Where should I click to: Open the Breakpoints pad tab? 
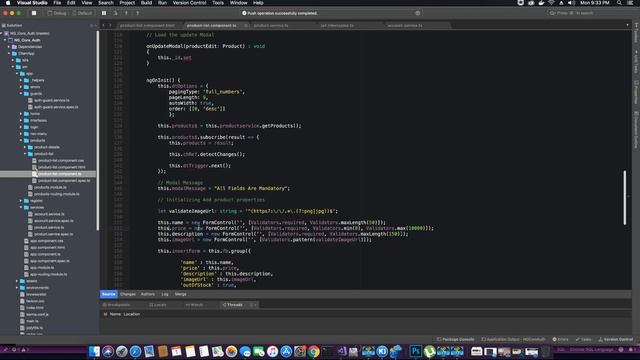click(117, 305)
